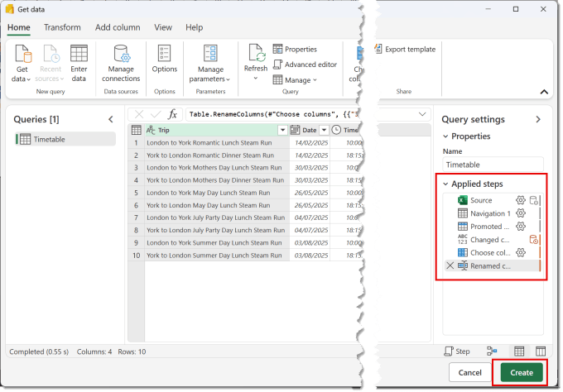Open the Get data dropdown button
Image resolution: width=563 pixels, height=392 pixels.
click(22, 64)
